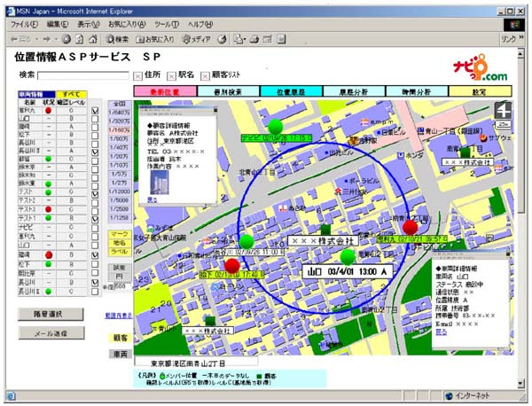Click the browser Forward arrow icon
Viewport: 532px width, 406px height.
[46, 39]
